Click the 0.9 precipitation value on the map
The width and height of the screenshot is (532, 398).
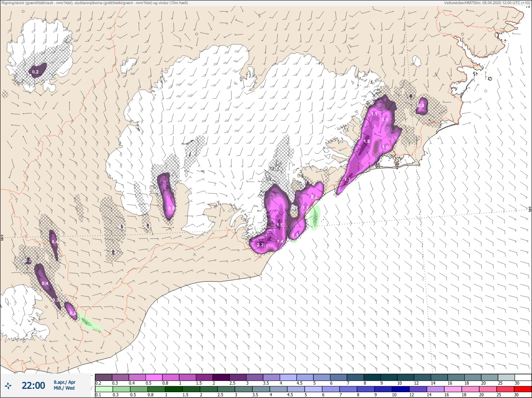click(314, 197)
